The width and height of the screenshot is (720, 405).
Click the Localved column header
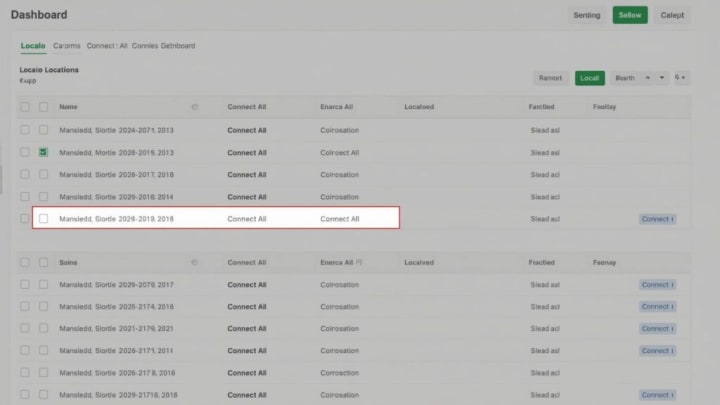click(419, 263)
